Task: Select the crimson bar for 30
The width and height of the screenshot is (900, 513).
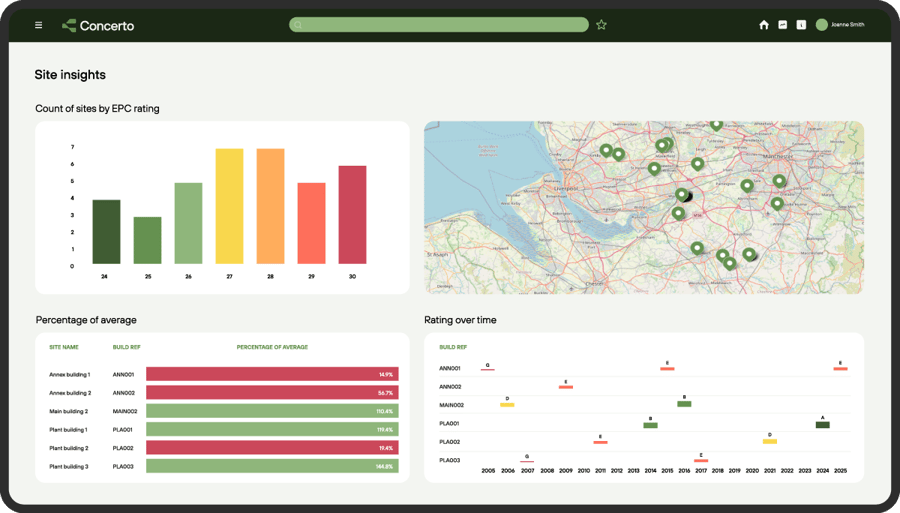Action: [352, 215]
